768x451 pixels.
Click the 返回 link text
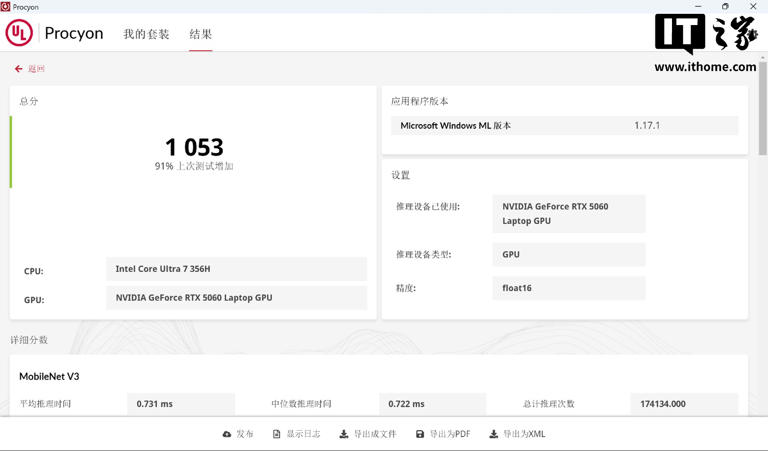[x=36, y=69]
